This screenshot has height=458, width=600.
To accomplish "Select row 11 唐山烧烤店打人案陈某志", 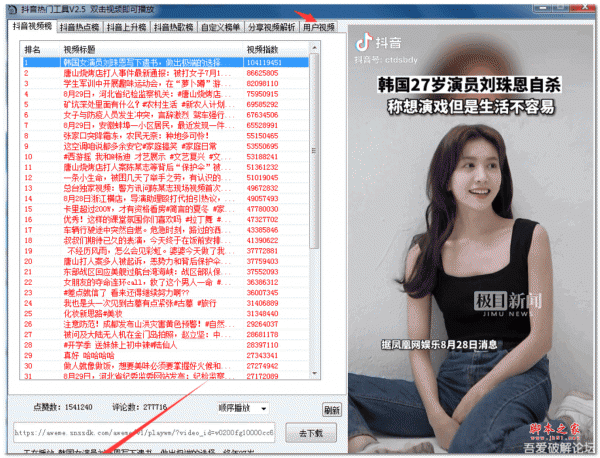I will coord(165,167).
